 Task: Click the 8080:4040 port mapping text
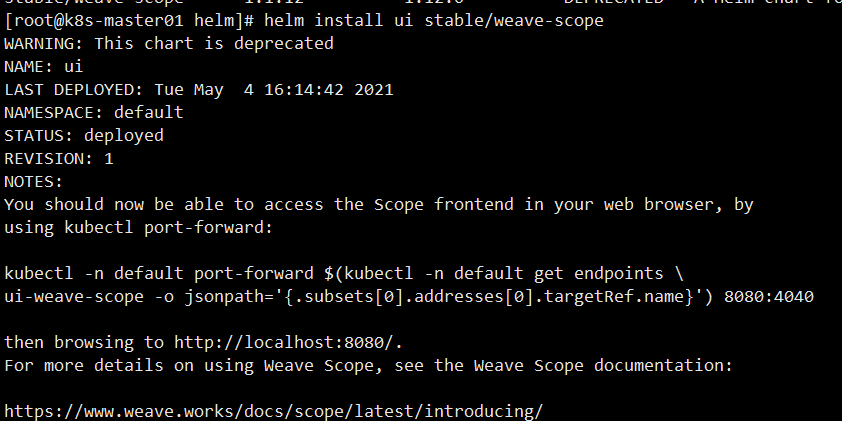tap(769, 297)
